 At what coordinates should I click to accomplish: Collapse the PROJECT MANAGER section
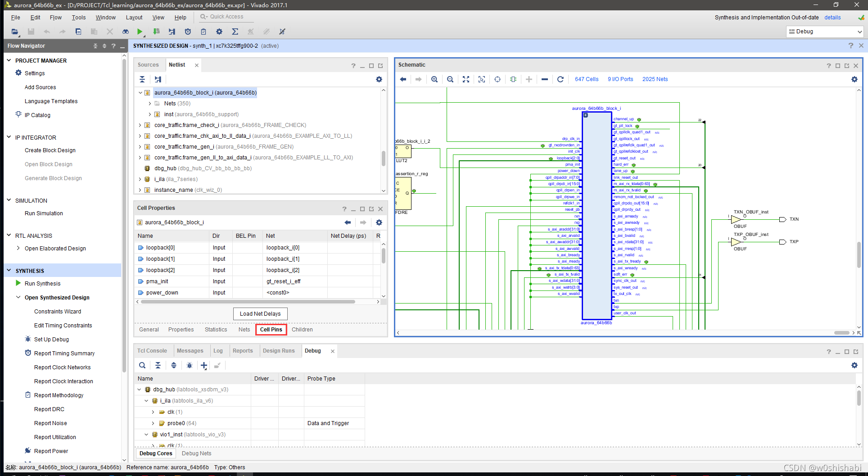(9, 60)
